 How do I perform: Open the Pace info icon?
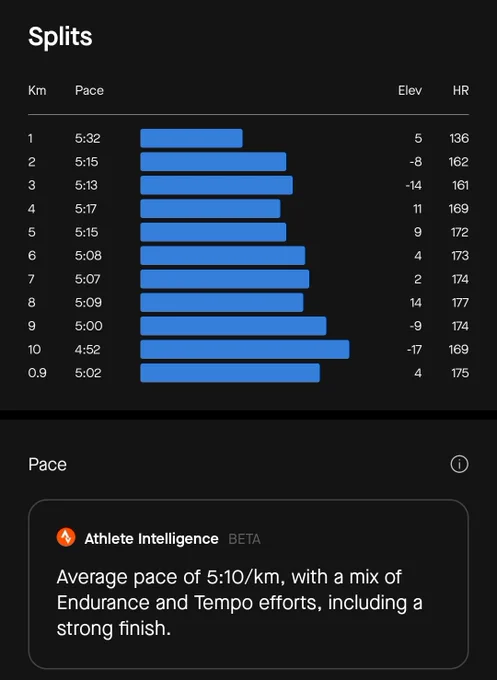[459, 464]
